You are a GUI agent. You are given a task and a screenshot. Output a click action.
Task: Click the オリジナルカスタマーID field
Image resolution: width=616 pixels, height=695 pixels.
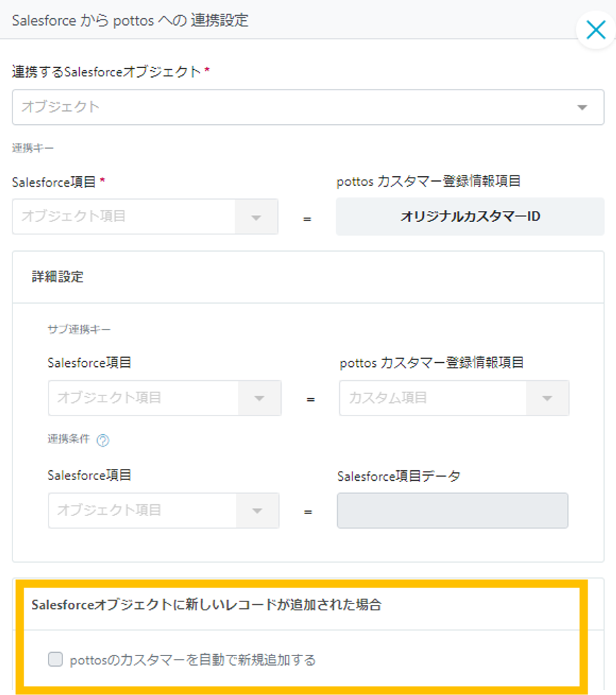pyautogui.click(x=470, y=216)
